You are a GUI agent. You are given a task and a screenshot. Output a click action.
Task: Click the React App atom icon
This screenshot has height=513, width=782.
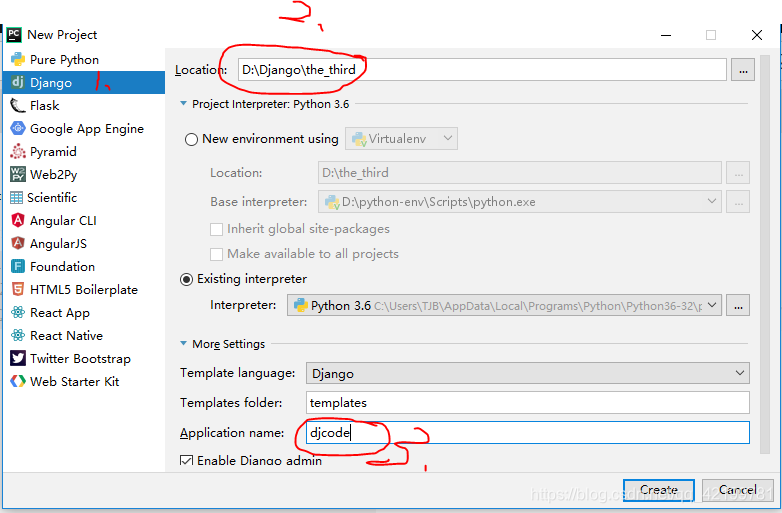[x=18, y=312]
